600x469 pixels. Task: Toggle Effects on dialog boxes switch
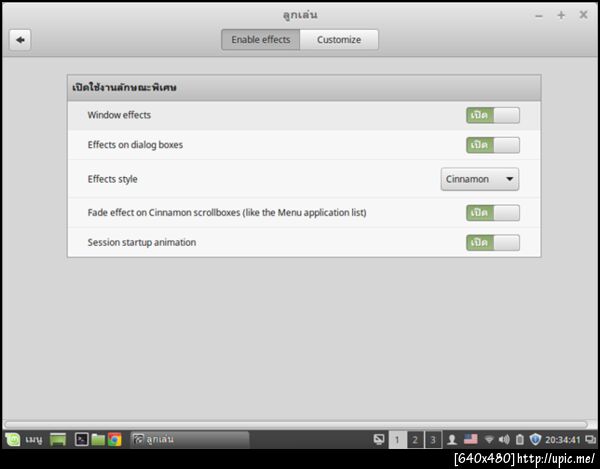tap(493, 145)
